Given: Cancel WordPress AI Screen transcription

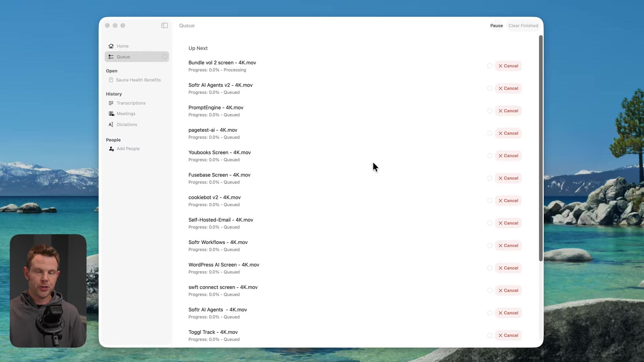Looking at the screenshot, I should [x=508, y=268].
